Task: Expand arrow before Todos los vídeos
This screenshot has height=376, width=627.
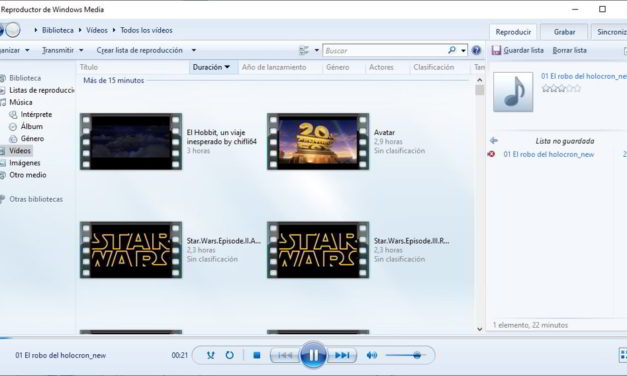Action: (x=114, y=30)
